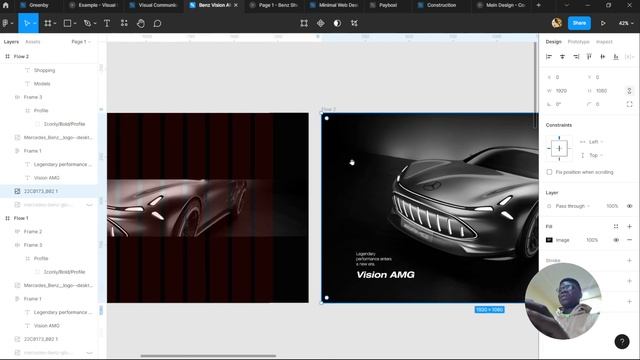This screenshot has width=640, height=360.
Task: Open the Resources tool
Action: click(124, 23)
